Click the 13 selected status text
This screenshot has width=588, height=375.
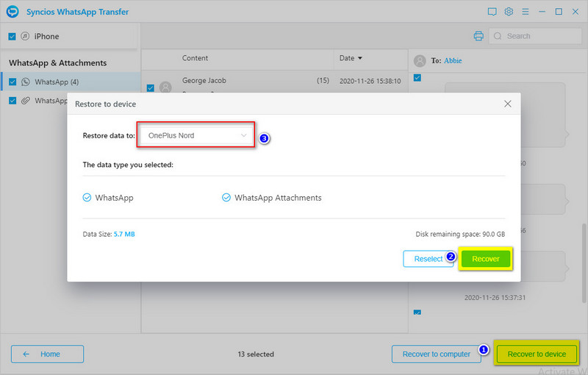pyautogui.click(x=256, y=354)
